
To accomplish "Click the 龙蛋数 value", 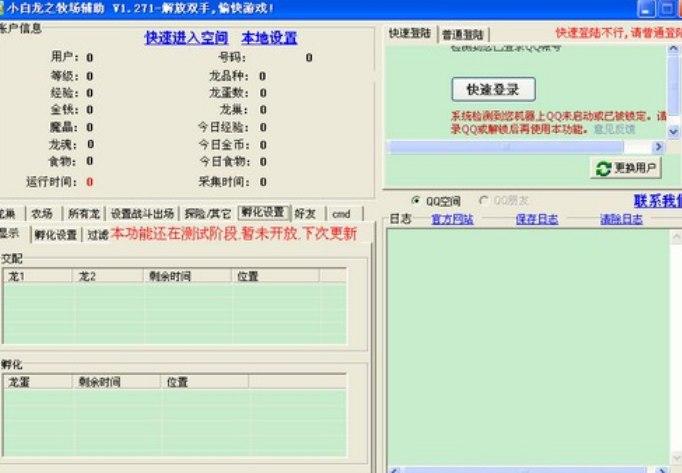I will point(263,93).
